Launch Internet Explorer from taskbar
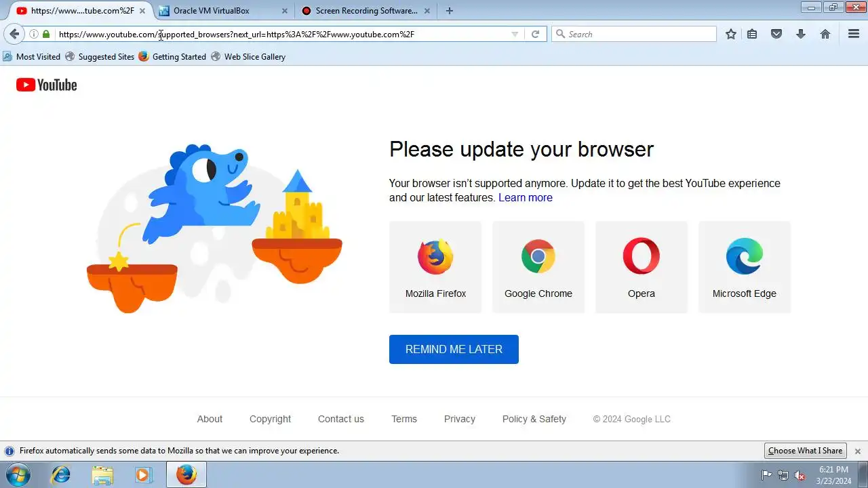 tap(61, 475)
